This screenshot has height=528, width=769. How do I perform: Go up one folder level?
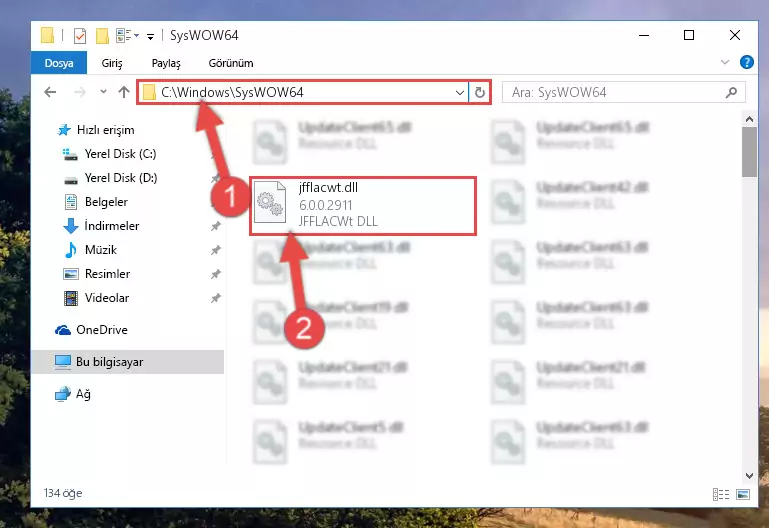pos(124,92)
